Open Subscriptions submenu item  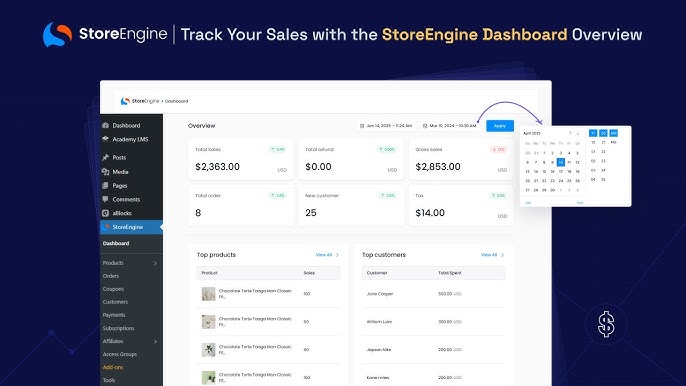point(118,328)
